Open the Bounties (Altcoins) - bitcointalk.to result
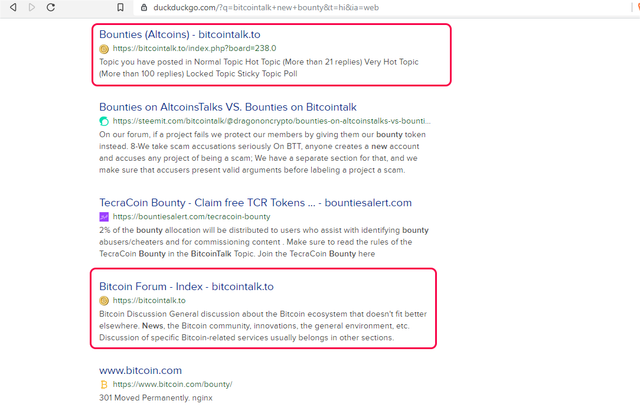This screenshot has height=406, width=640. tap(180, 35)
